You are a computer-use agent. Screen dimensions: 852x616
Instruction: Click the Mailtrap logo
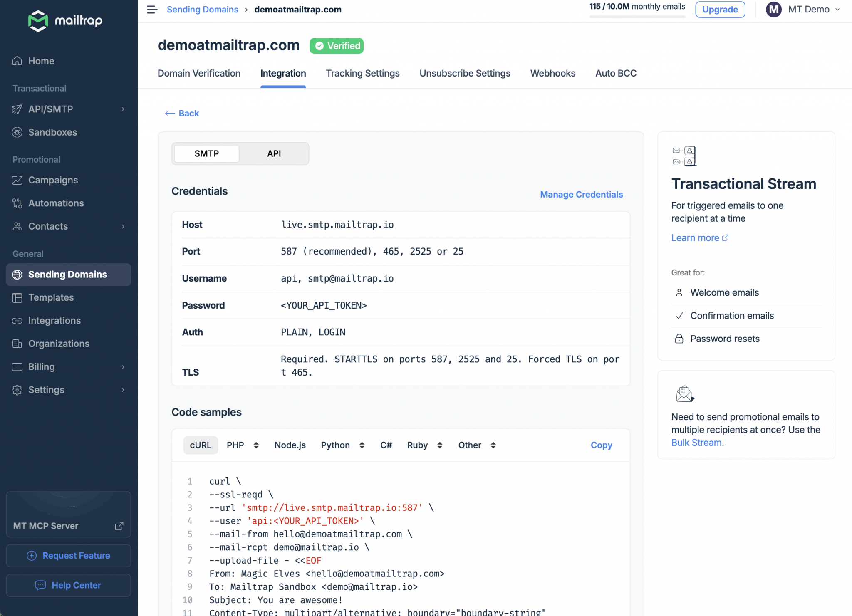click(65, 20)
